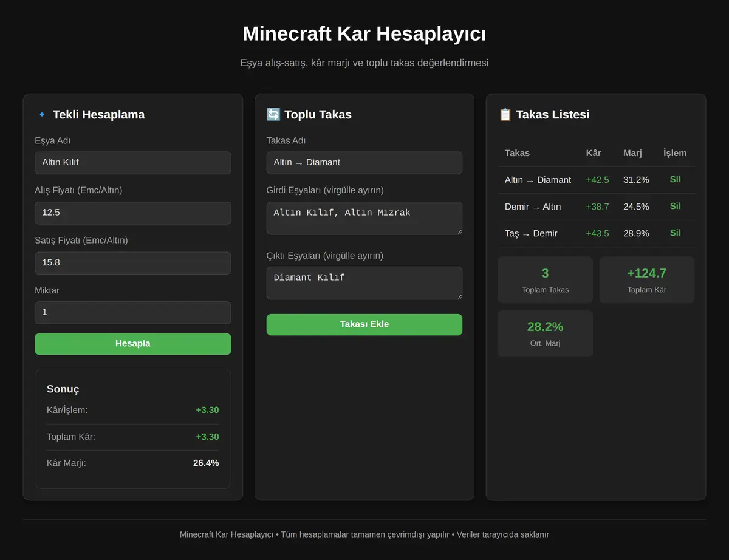Run the calculation with the Hesapla button
Viewport: 729px width, 560px height.
tap(132, 344)
